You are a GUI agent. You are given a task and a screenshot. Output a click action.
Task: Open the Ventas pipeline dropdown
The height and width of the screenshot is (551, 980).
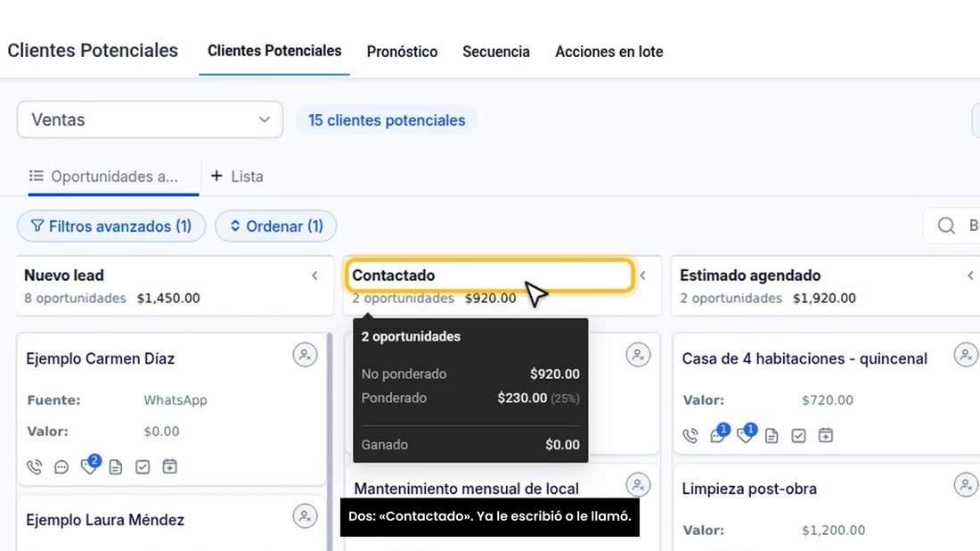coord(150,119)
